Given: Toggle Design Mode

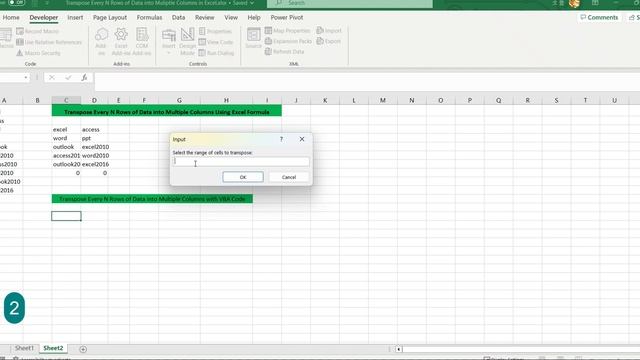Looking at the screenshot, I should (187, 42).
